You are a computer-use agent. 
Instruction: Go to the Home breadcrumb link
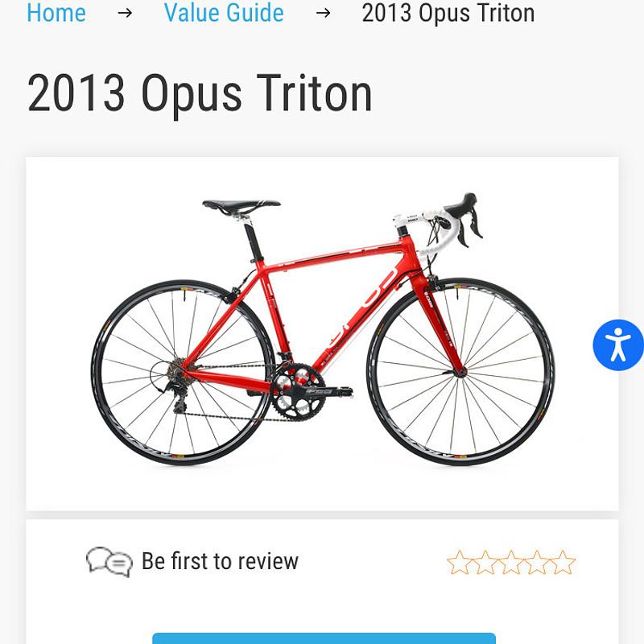(56, 14)
